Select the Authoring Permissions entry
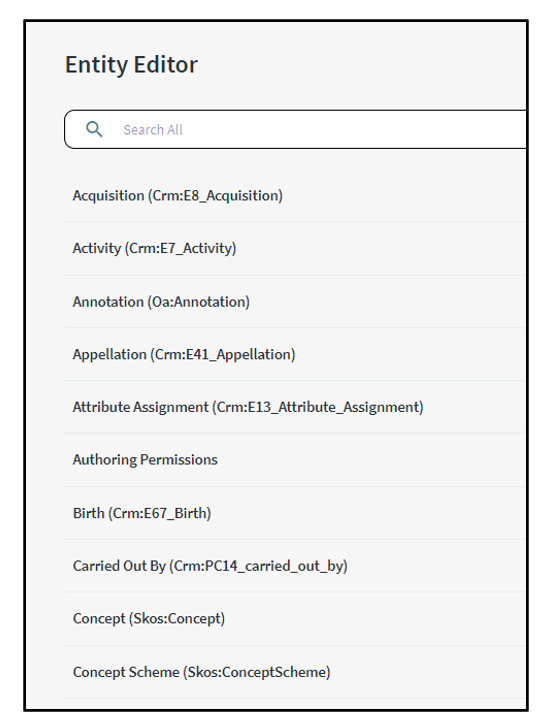Image resolution: width=557 pixels, height=724 pixels. 296,459
